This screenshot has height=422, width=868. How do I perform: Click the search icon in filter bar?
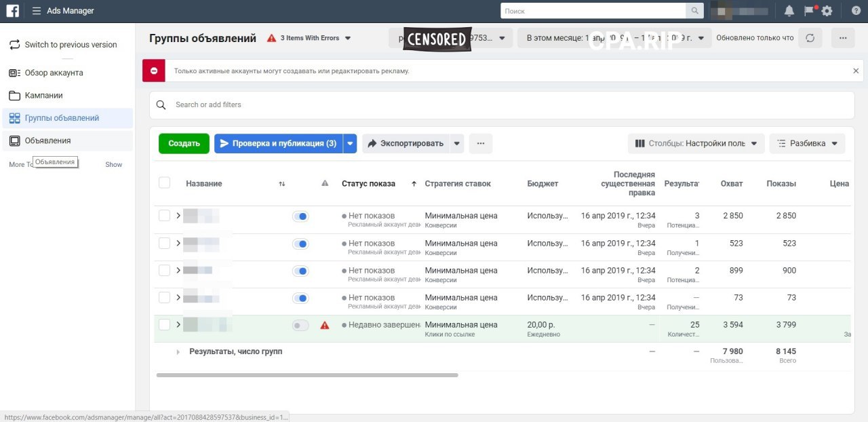pyautogui.click(x=161, y=104)
